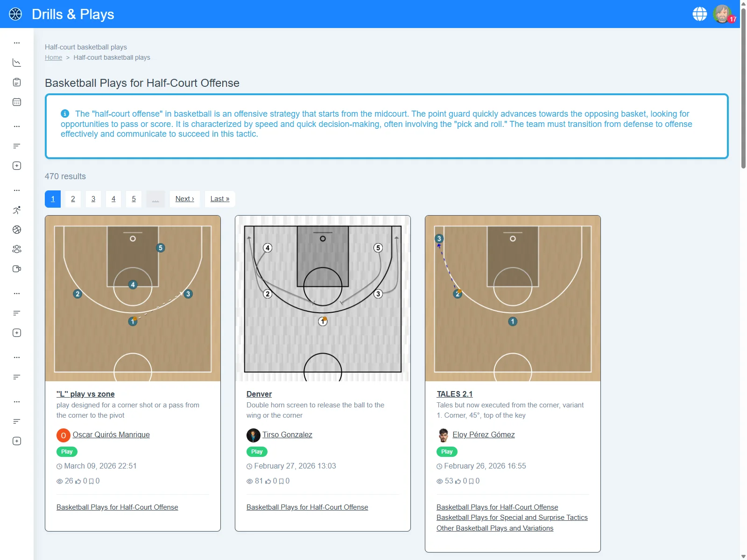
Task: Open the globe language selector
Action: click(699, 14)
